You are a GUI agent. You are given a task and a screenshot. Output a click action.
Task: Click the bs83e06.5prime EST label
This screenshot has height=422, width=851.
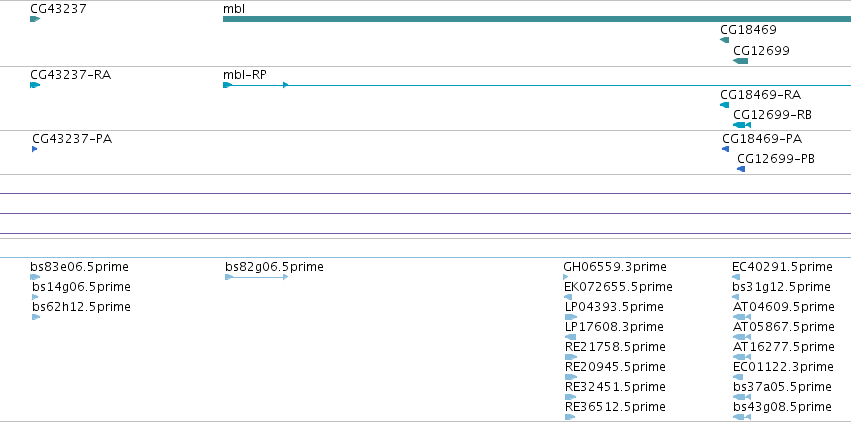[x=80, y=267]
